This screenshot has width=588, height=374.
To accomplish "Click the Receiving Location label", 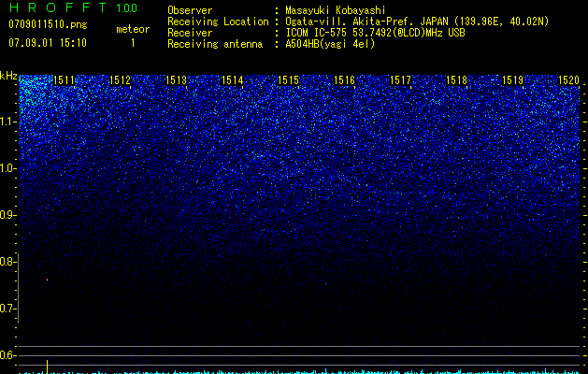I will coord(218,22).
